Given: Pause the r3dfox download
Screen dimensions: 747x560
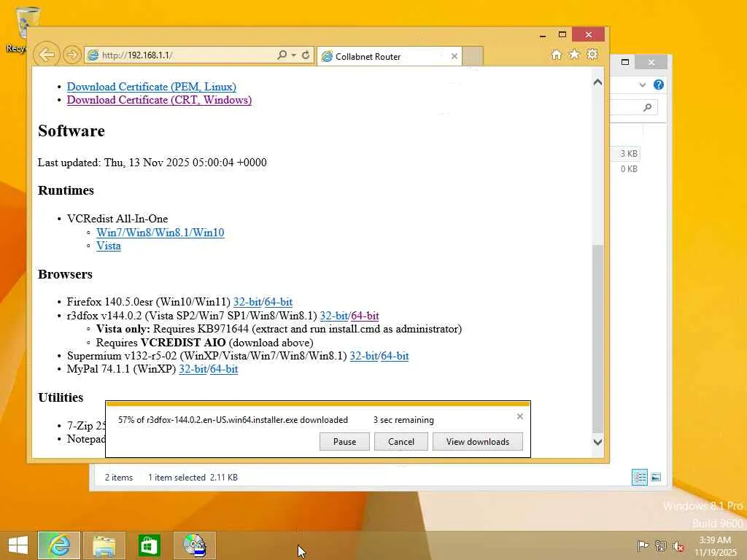Looking at the screenshot, I should [344, 441].
